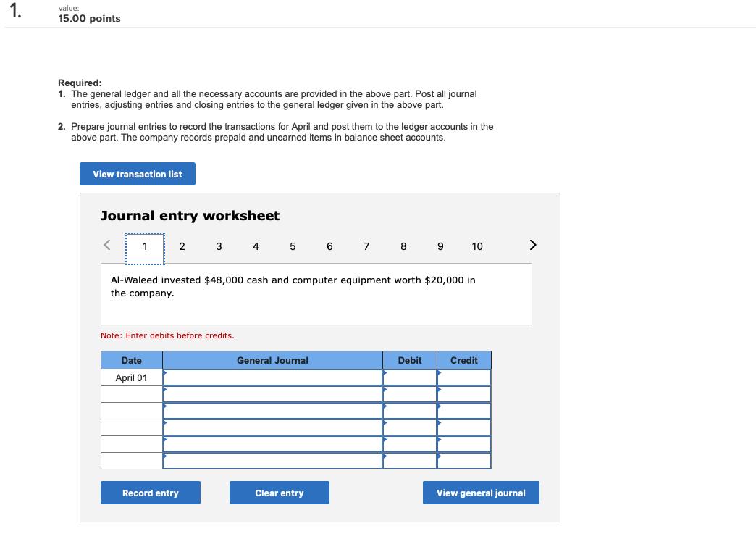Image resolution: width=756 pixels, height=539 pixels.
Task: Select transaction tab 2
Action: click(182, 246)
